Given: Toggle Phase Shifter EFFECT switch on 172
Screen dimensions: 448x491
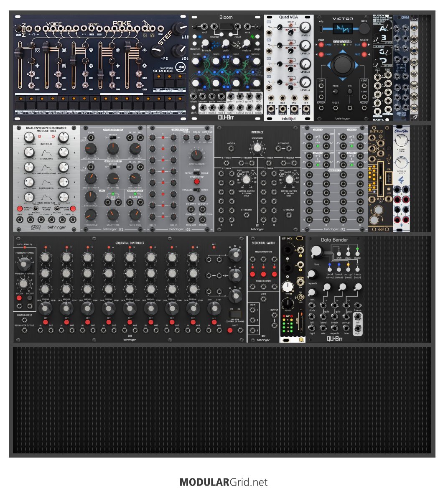Looking at the screenshot, I should point(113,137).
